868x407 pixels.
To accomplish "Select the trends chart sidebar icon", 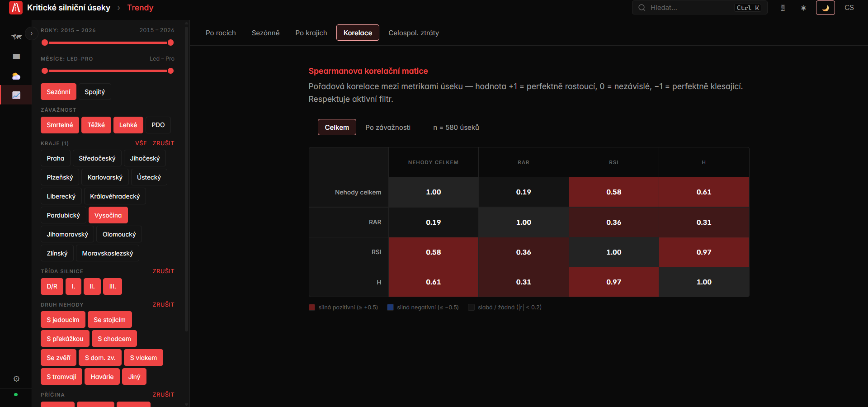I will 16,95.
